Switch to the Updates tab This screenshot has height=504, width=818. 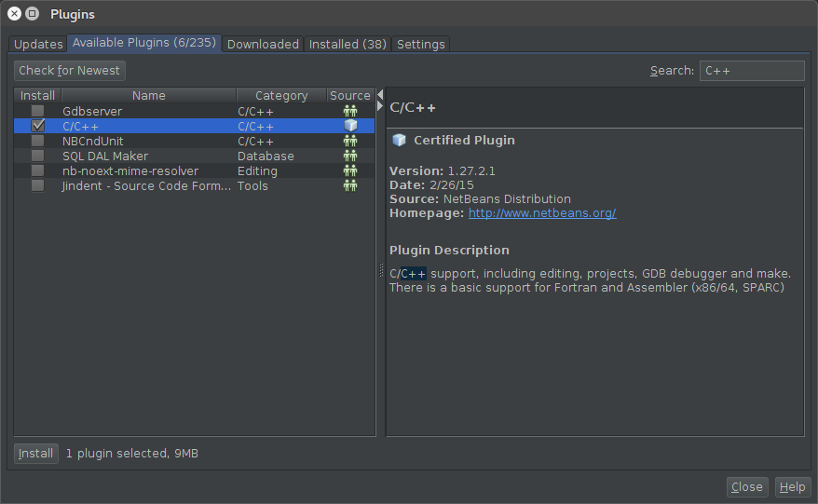pyautogui.click(x=38, y=45)
